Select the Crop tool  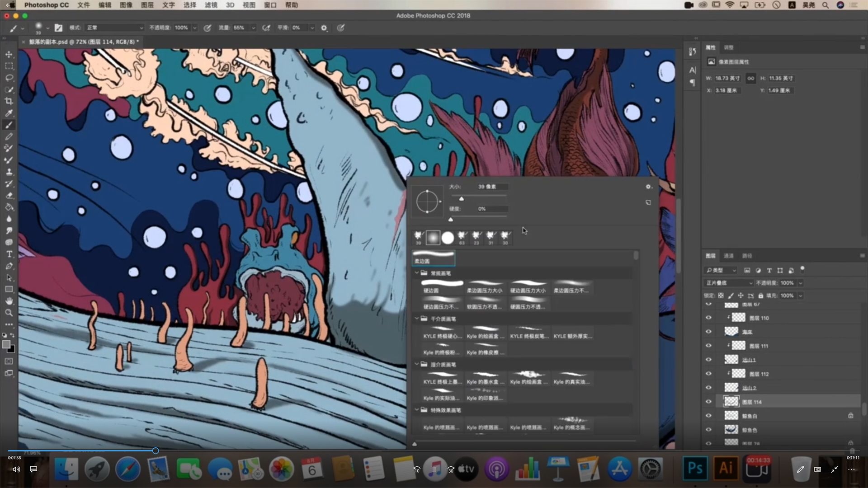coord(9,101)
